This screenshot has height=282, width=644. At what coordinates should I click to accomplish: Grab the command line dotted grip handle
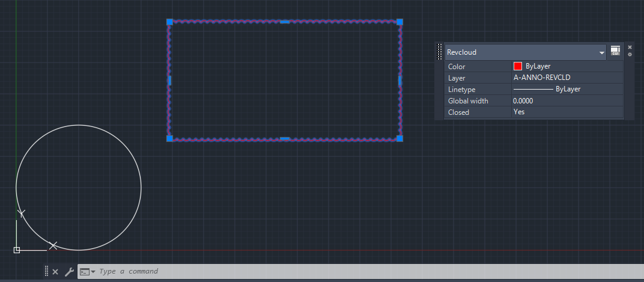point(46,271)
